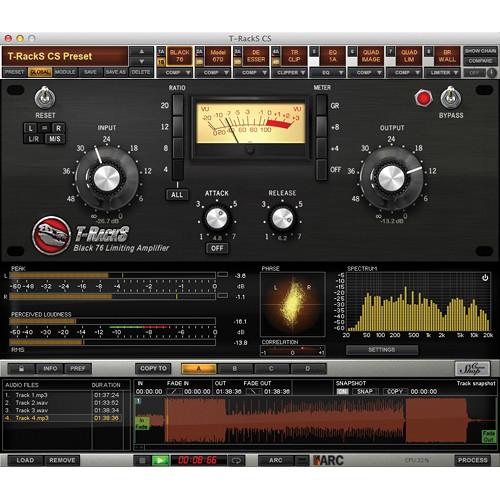Click the PROCESS button
500x500 pixels.
(x=472, y=460)
